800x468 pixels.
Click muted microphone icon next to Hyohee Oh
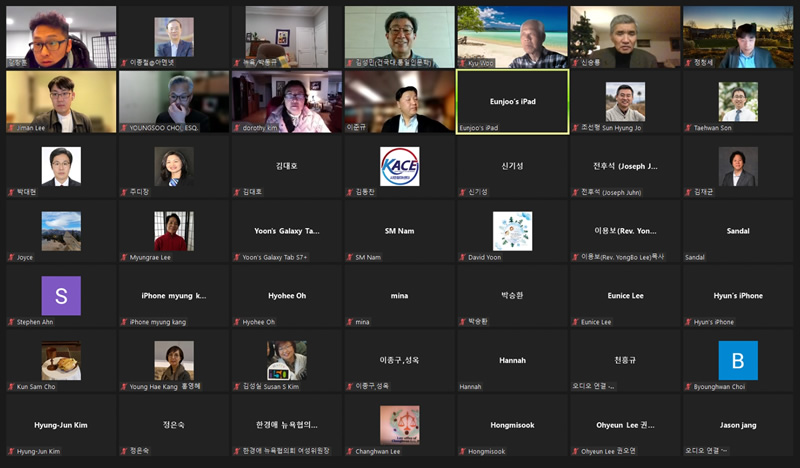pyautogui.click(x=237, y=322)
